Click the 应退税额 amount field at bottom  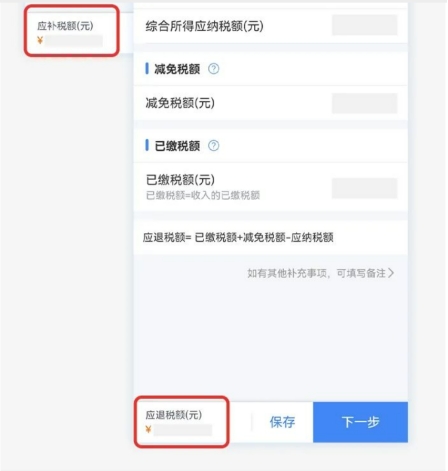183,430
